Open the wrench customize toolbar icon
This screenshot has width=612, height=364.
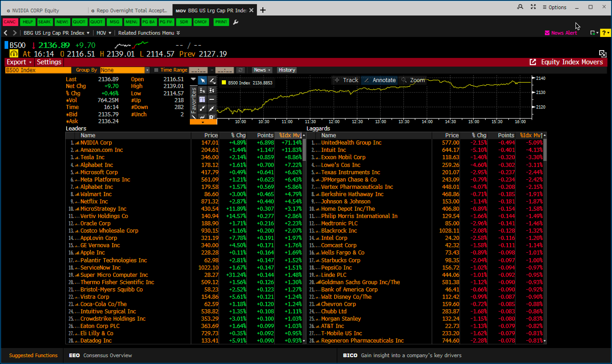click(235, 22)
